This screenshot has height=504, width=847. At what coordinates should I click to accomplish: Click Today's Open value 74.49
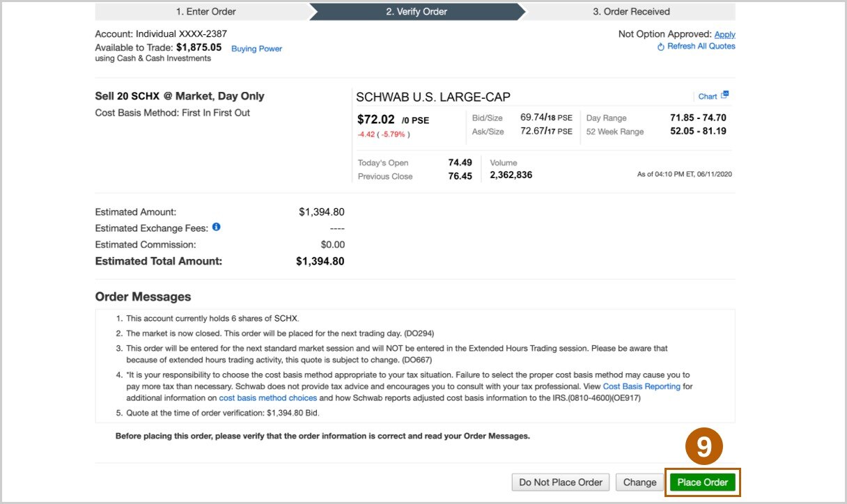coord(460,163)
